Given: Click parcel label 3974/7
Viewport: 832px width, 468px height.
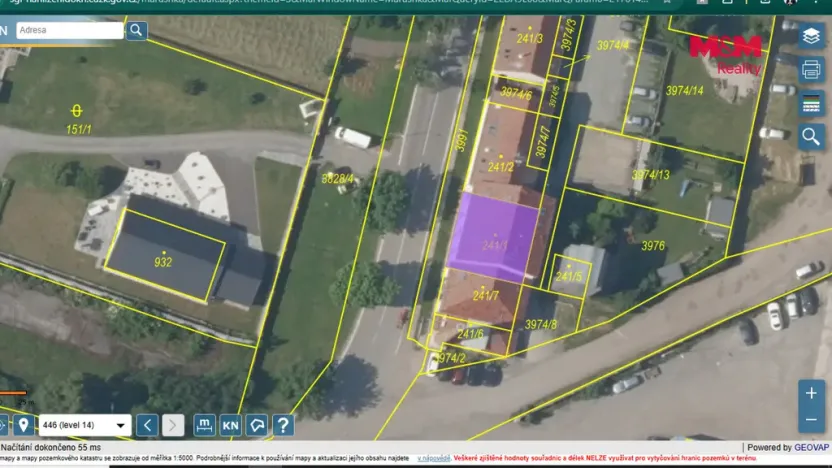Looking at the screenshot, I should [x=542, y=142].
